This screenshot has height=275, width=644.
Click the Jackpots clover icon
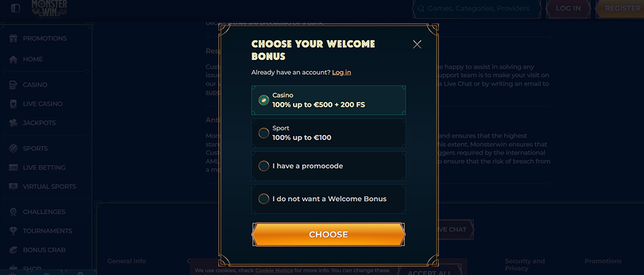pyautogui.click(x=13, y=123)
